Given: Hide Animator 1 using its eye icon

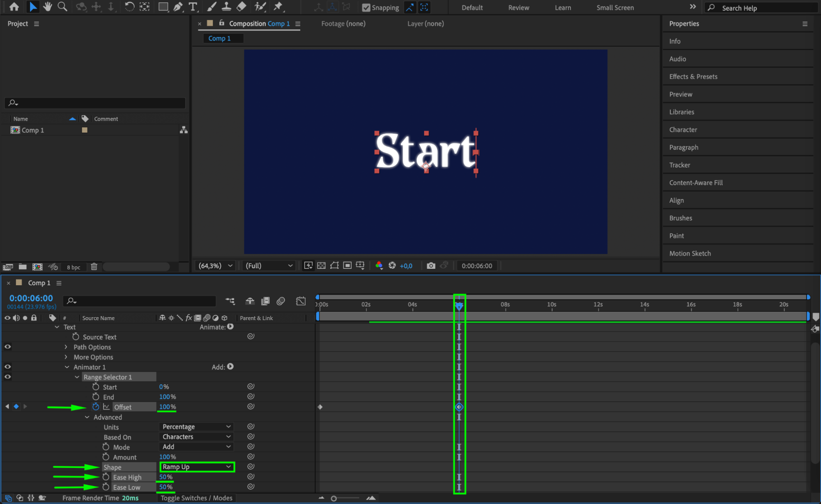Looking at the screenshot, I should [7, 367].
